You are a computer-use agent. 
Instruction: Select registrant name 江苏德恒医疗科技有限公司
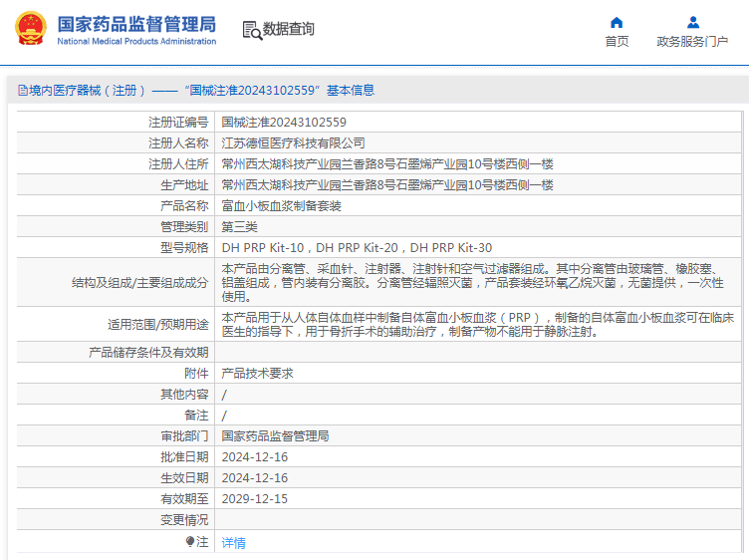tap(293, 143)
